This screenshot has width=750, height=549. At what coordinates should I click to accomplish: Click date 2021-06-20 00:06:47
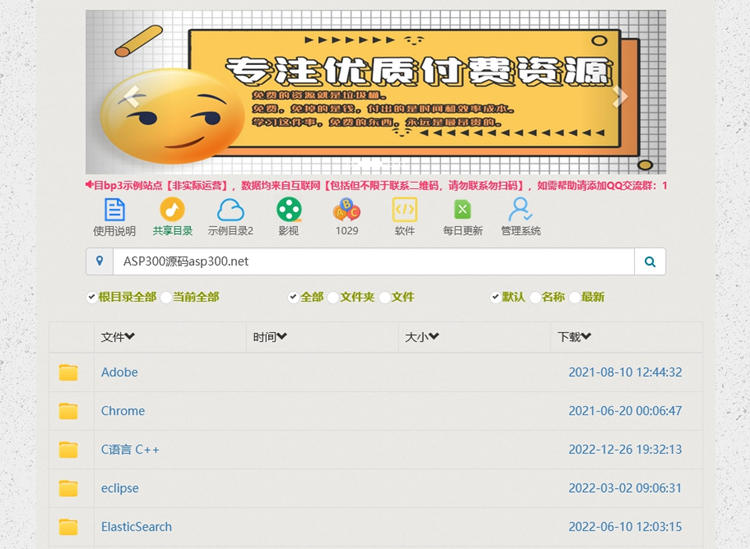625,411
